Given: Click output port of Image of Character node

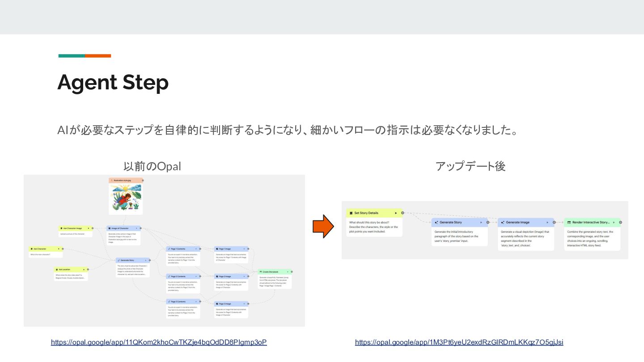Looking at the screenshot, I should tap(140, 228).
